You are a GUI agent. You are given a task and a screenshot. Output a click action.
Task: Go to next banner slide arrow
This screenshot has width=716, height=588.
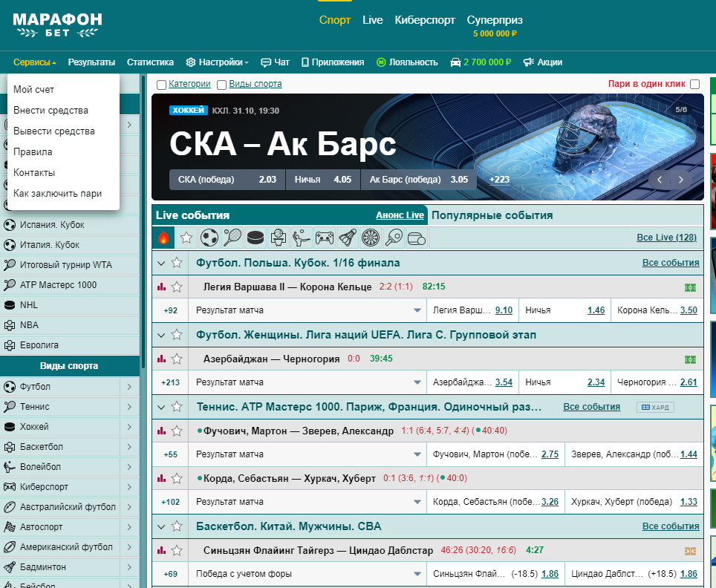click(679, 180)
